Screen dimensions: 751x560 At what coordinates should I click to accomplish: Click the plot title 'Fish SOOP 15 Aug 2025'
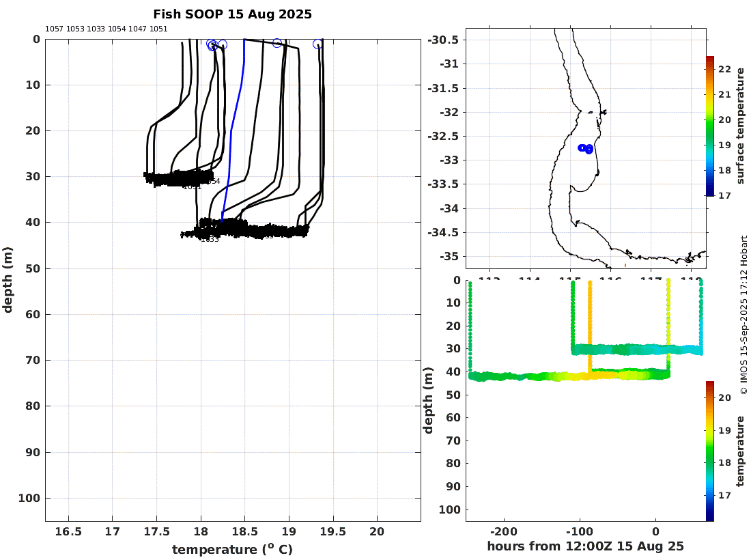[232, 14]
